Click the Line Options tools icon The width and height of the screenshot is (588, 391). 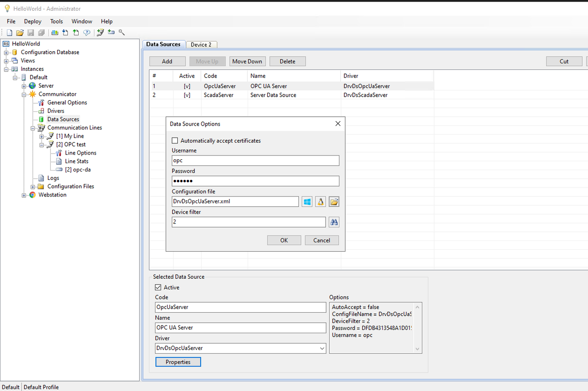pyautogui.click(x=59, y=153)
